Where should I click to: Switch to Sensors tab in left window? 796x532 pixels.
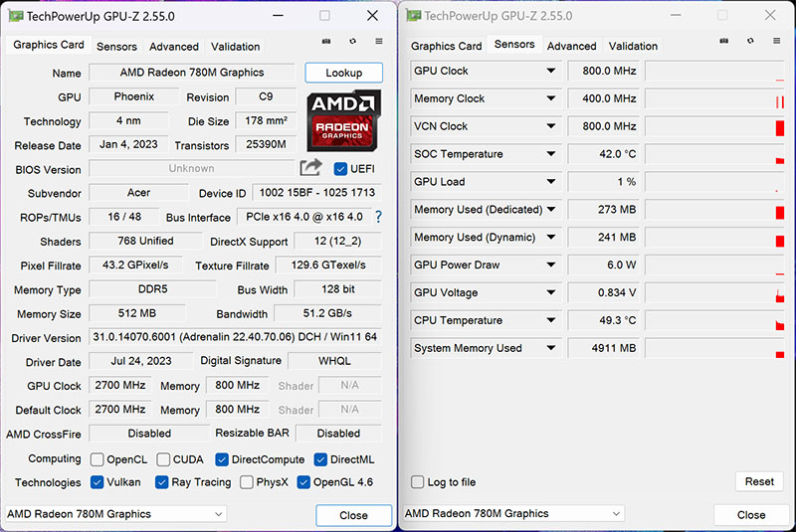tap(116, 47)
